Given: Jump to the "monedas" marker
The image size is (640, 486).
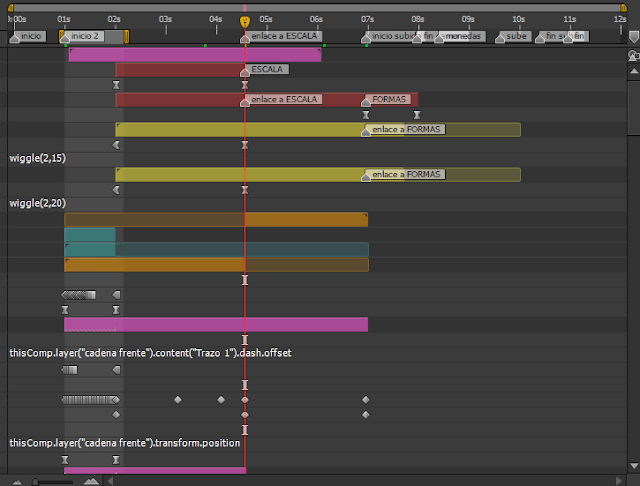Looking at the screenshot, I should point(462,36).
